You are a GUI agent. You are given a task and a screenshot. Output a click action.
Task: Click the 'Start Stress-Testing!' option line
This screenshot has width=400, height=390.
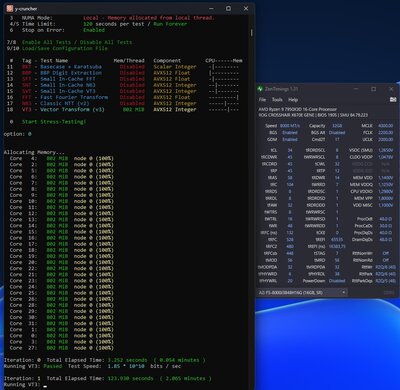tap(54, 122)
